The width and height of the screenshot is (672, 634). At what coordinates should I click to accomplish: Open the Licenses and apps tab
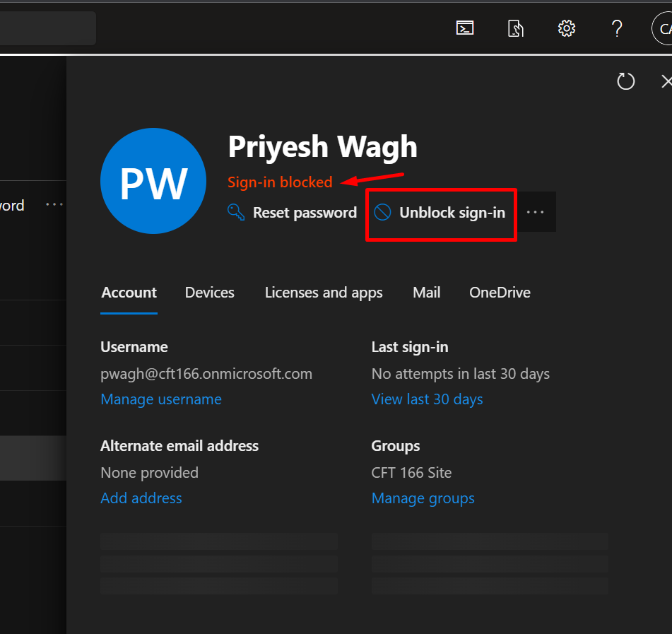tap(323, 292)
